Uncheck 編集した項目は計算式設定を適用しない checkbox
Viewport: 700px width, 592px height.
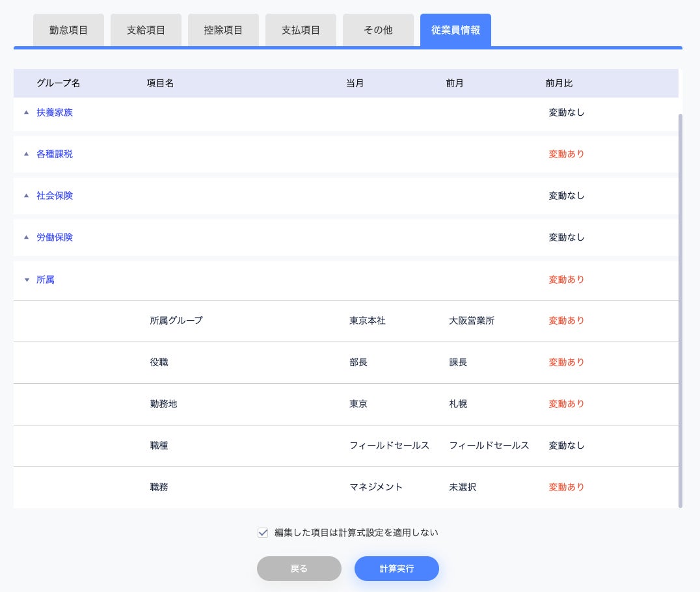point(263,533)
